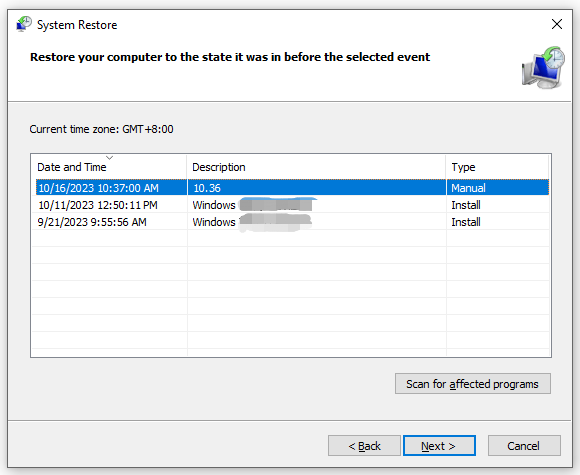The width and height of the screenshot is (580, 475).
Task: Click the Manual type cell
Action: click(x=468, y=188)
